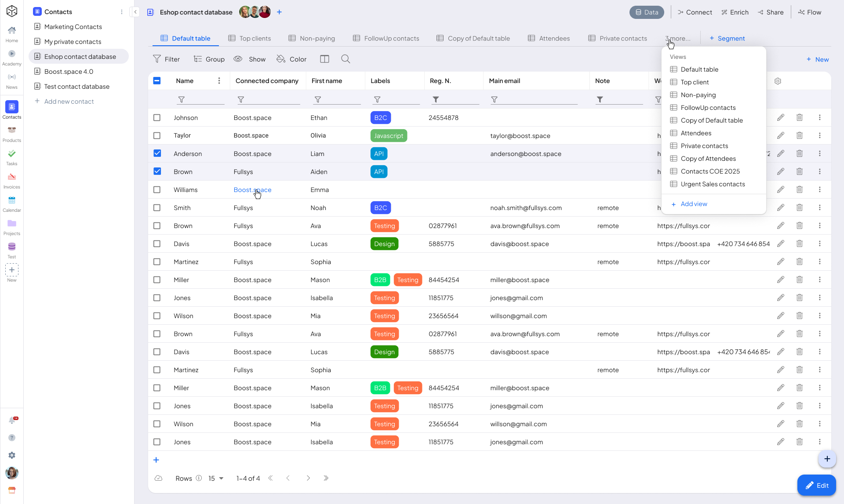Select Urgent Sales contacts view
Image resolution: width=844 pixels, height=504 pixels.
pyautogui.click(x=712, y=184)
